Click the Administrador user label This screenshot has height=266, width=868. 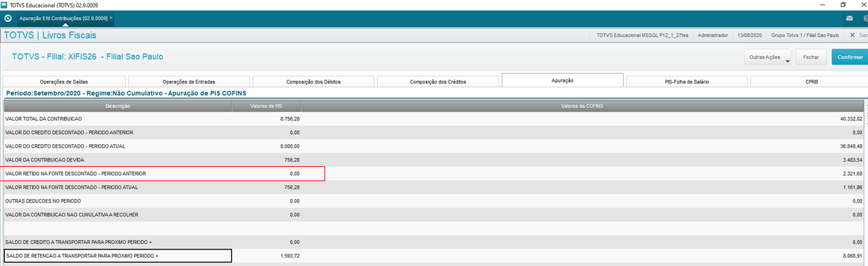pyautogui.click(x=712, y=35)
